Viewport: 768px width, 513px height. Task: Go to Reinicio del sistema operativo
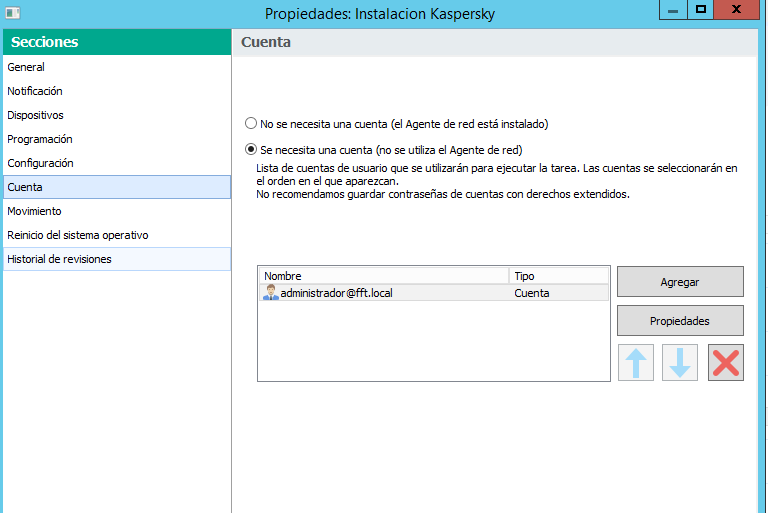tap(77, 235)
